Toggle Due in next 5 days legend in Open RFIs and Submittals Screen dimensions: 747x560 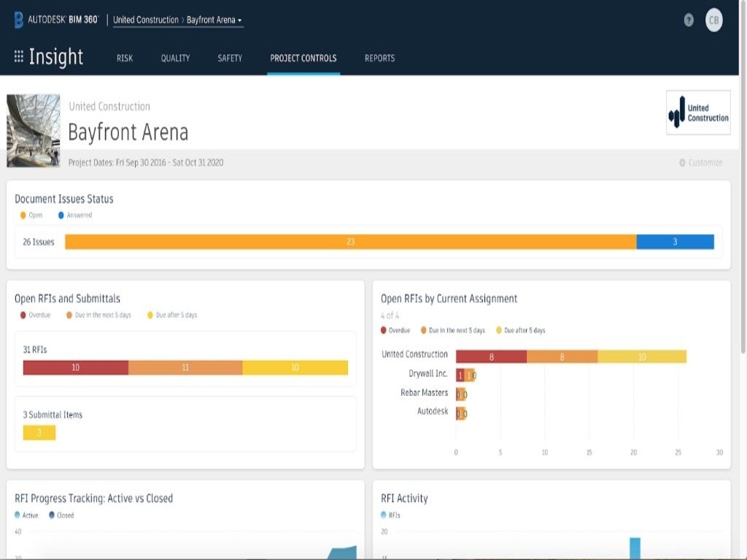98,315
